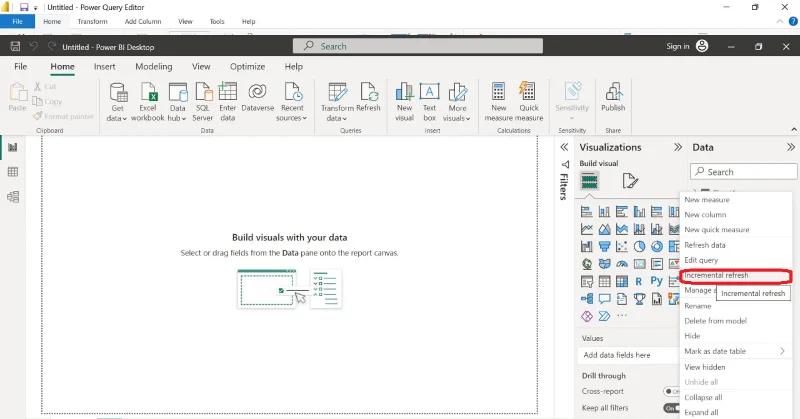The height and width of the screenshot is (419, 800).
Task: Expand Recent sources dropdown
Action: (292, 102)
